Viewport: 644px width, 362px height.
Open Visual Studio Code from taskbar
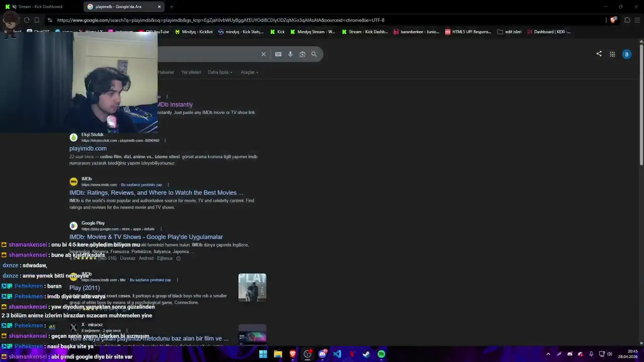click(x=337, y=354)
